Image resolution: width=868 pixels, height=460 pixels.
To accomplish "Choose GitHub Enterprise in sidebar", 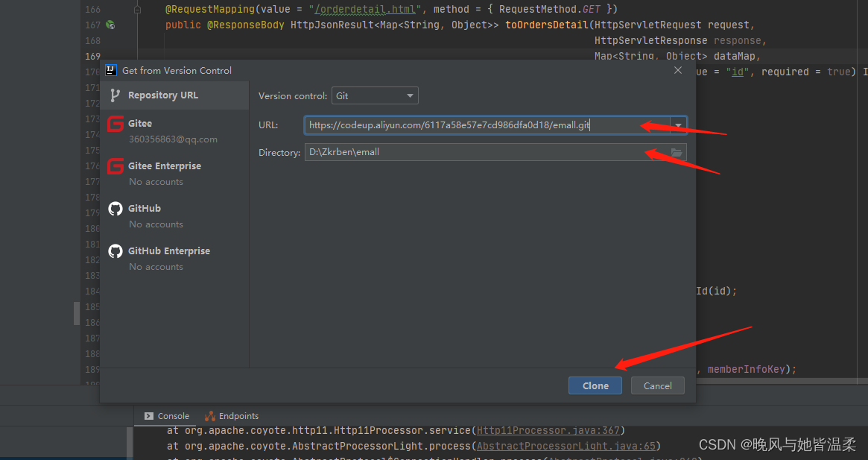I will (174, 259).
